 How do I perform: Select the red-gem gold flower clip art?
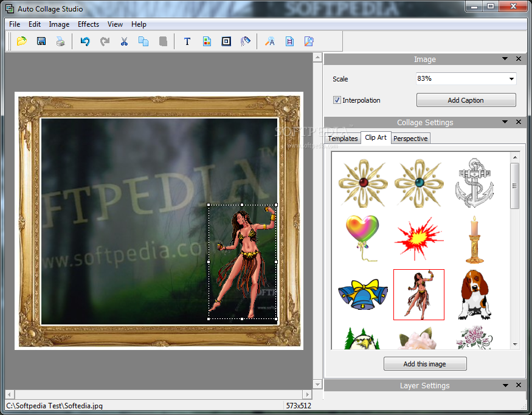[363, 183]
